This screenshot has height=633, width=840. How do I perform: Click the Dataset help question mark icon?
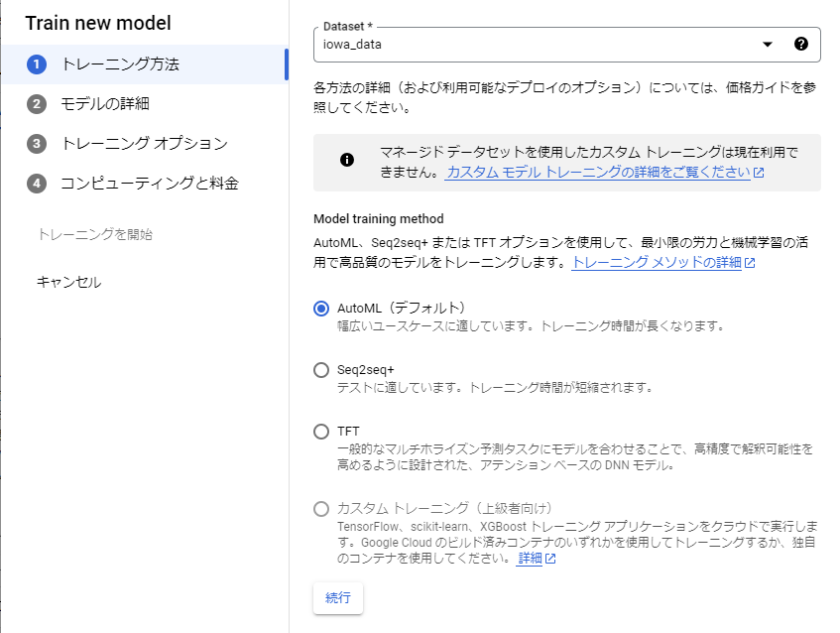801,44
